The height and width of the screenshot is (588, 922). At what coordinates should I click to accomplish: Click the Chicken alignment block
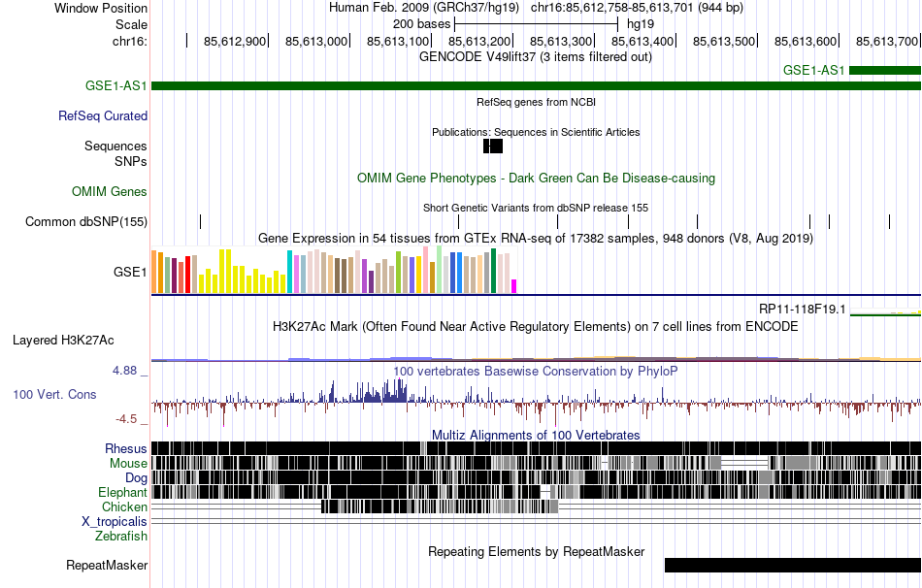pos(440,506)
